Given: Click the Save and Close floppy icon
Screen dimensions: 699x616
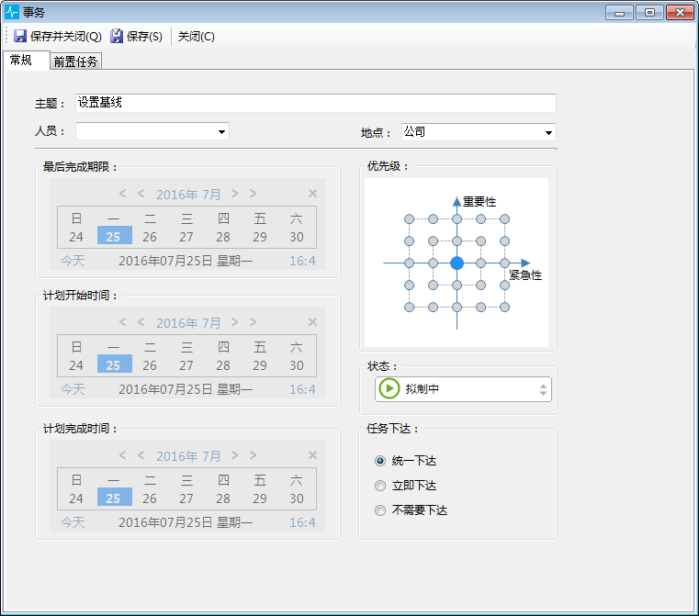Looking at the screenshot, I should 20,37.
